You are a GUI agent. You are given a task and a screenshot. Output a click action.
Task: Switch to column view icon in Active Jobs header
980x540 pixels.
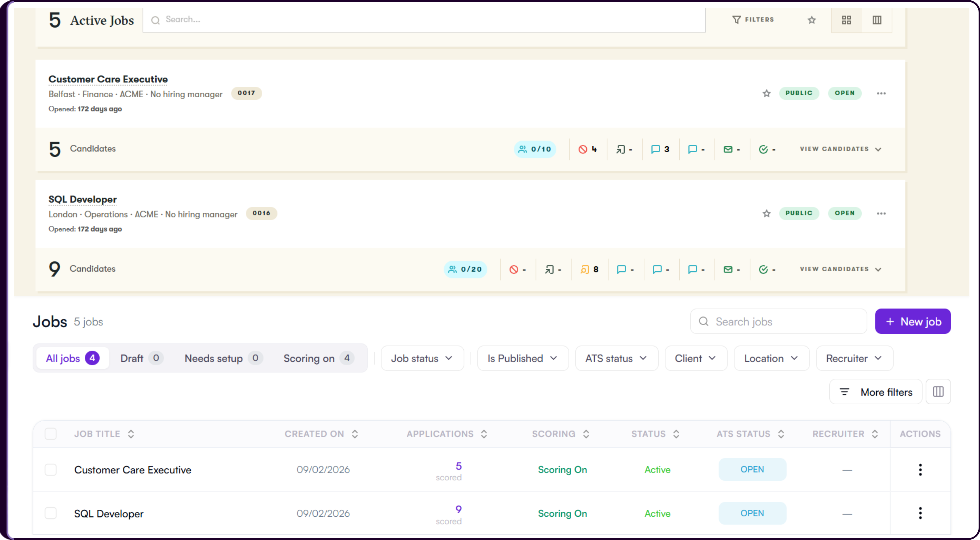[x=877, y=20]
